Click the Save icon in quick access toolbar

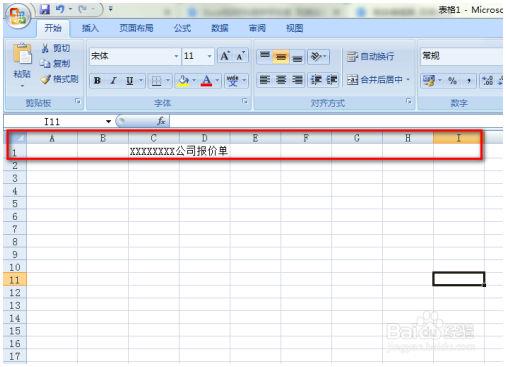(45, 10)
